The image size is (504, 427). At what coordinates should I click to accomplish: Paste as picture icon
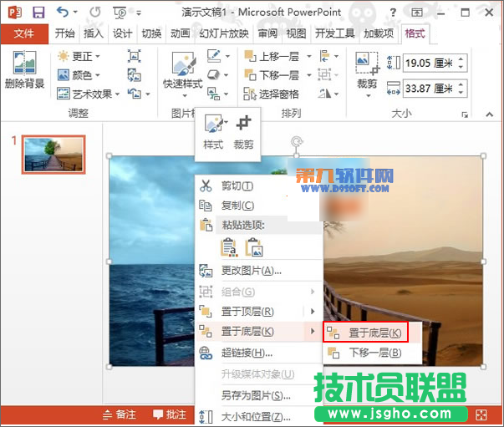click(x=254, y=247)
